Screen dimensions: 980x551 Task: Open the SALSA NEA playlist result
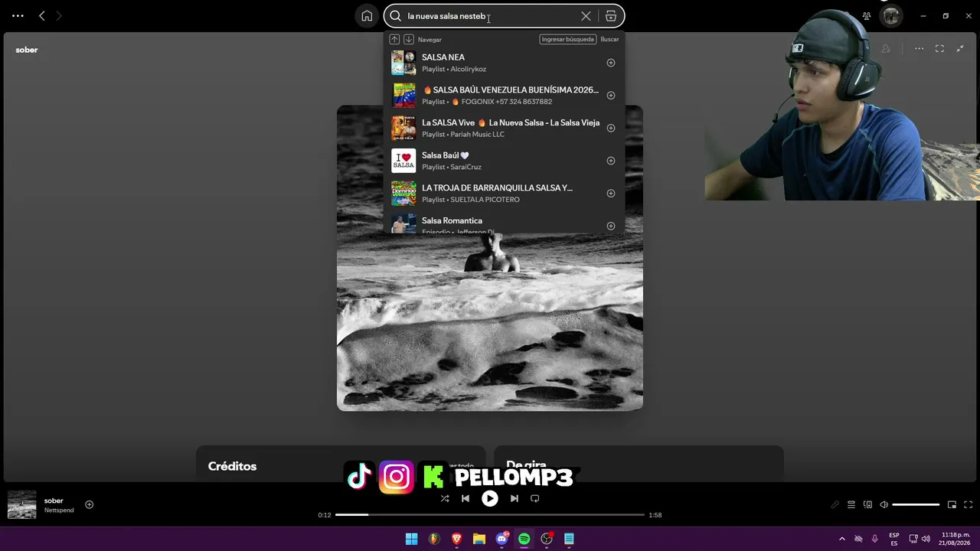click(504, 63)
